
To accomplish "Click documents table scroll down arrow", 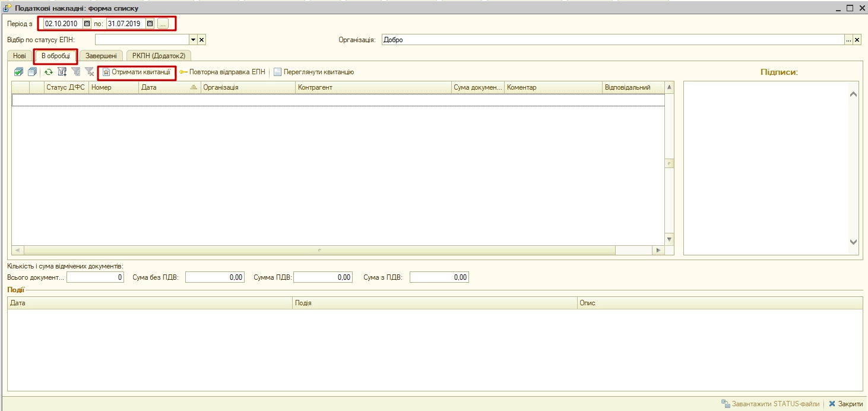I will point(670,240).
